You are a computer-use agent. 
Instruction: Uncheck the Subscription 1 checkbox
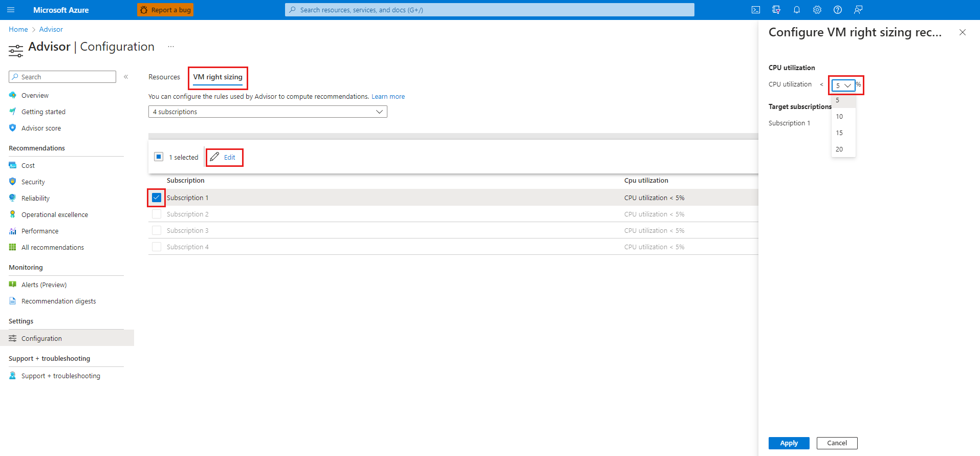[x=157, y=198]
